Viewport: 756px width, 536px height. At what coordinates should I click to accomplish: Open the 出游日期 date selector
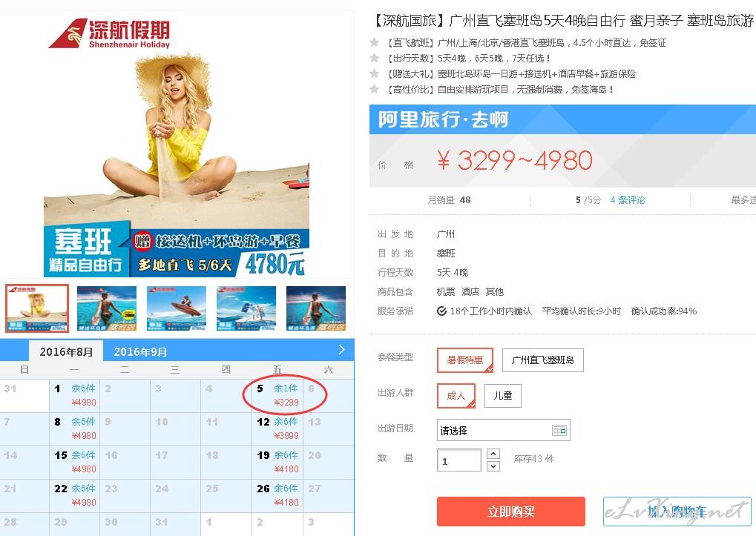(x=503, y=430)
